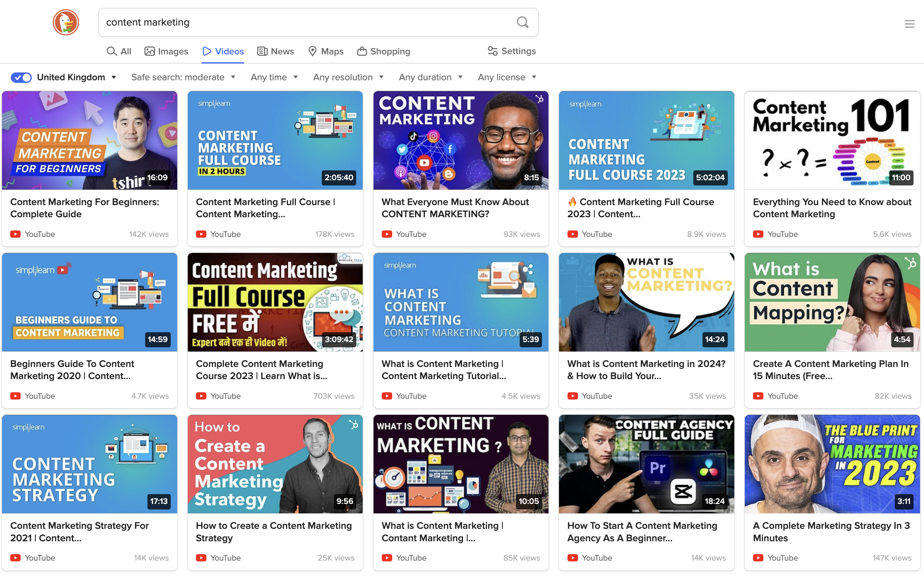Click the YouTube icon under Content Marketing For Beginners

point(15,234)
